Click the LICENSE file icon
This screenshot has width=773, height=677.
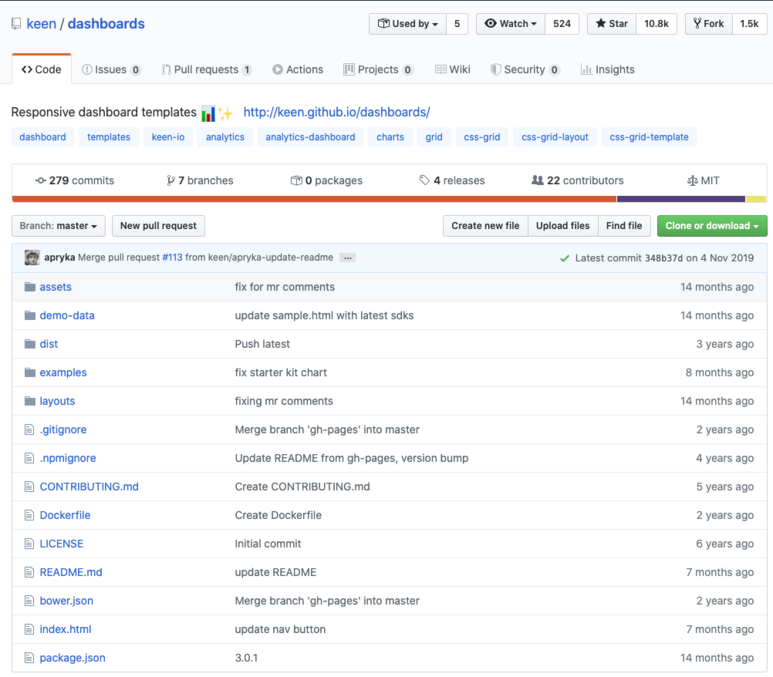point(30,544)
